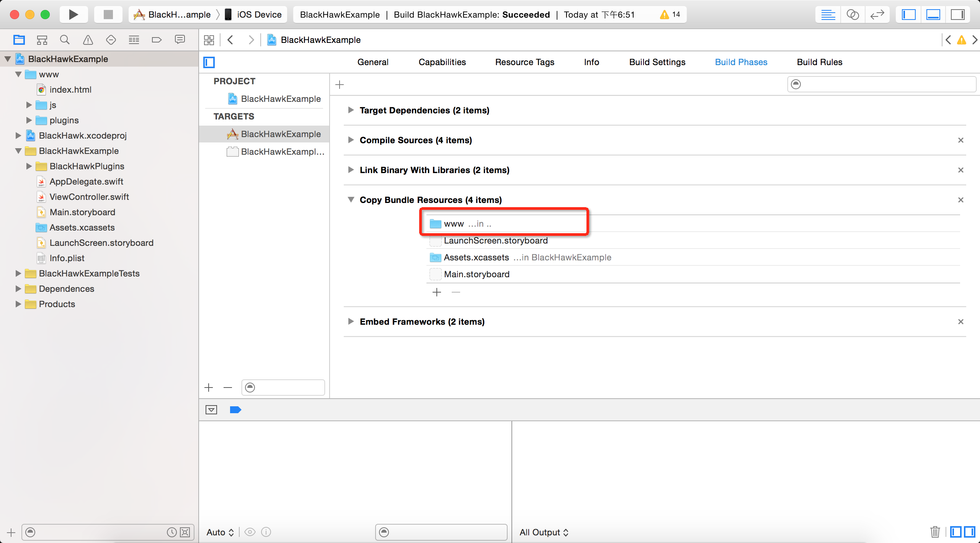The image size is (980, 543).
Task: Collapse Copy Bundle Resources section
Action: (351, 200)
